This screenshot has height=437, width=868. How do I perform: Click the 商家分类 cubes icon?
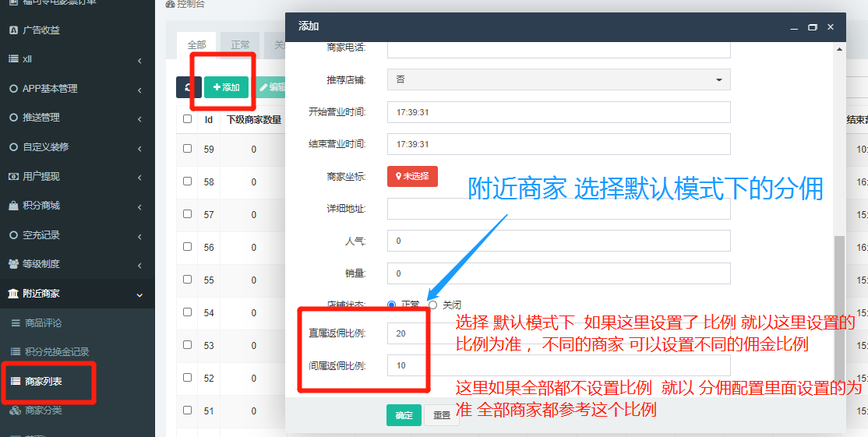pyautogui.click(x=16, y=411)
